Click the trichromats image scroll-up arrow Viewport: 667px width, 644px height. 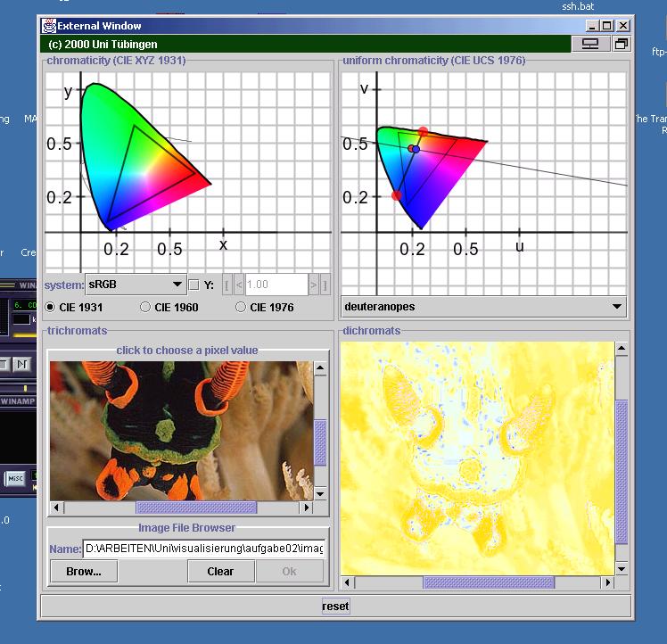[x=321, y=367]
